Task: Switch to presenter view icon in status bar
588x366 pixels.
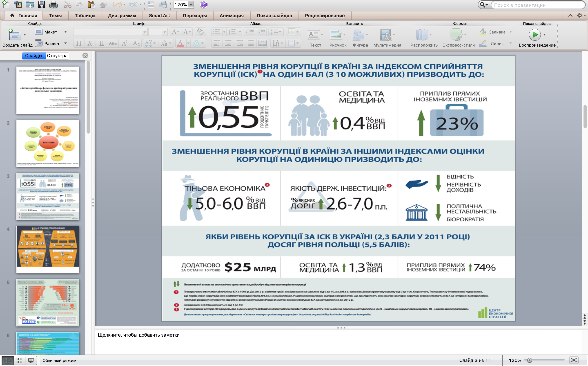Action: (31, 360)
